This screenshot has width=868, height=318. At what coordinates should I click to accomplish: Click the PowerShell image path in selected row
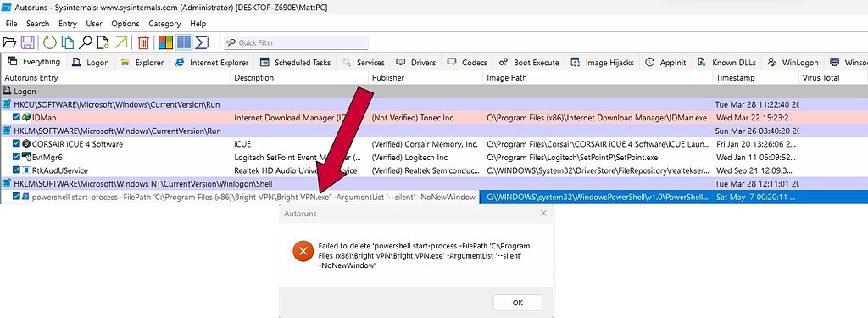coord(598,197)
